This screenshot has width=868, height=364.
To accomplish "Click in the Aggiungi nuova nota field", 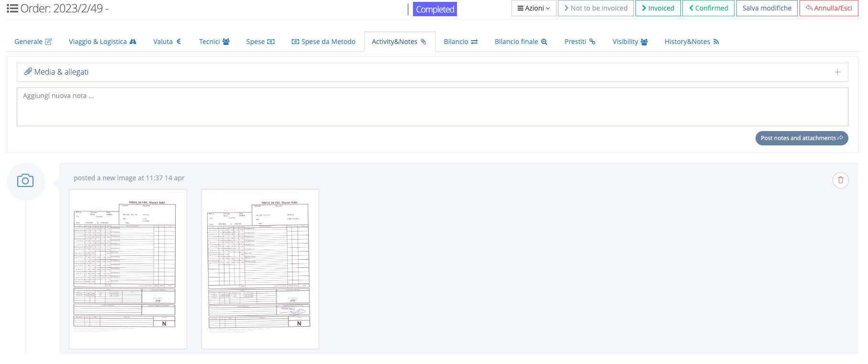I will [x=432, y=107].
